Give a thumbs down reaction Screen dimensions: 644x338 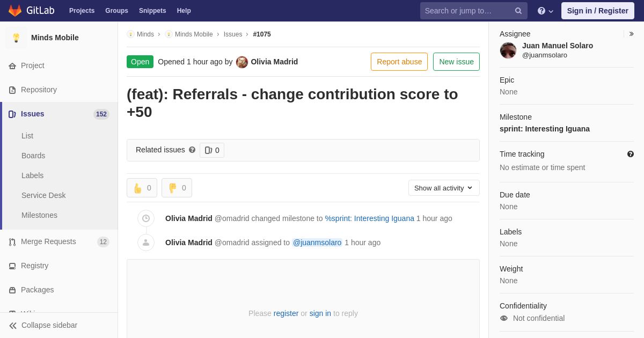point(177,188)
